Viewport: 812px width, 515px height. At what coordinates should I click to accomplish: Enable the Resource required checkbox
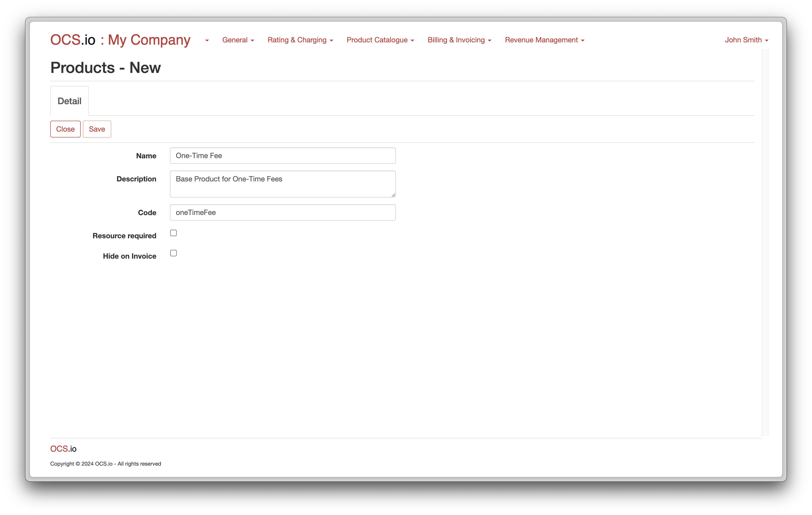tap(173, 233)
